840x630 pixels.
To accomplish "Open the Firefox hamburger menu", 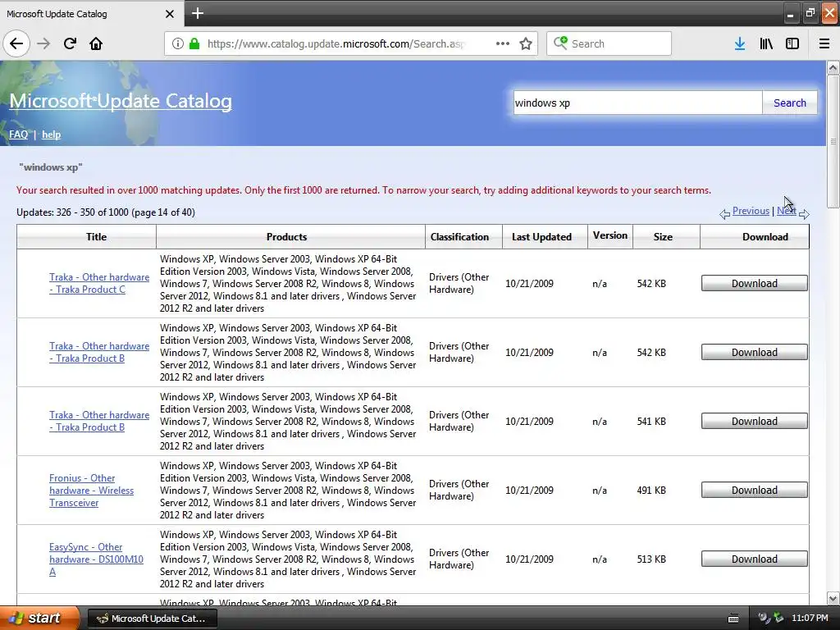I will pyautogui.click(x=824, y=43).
